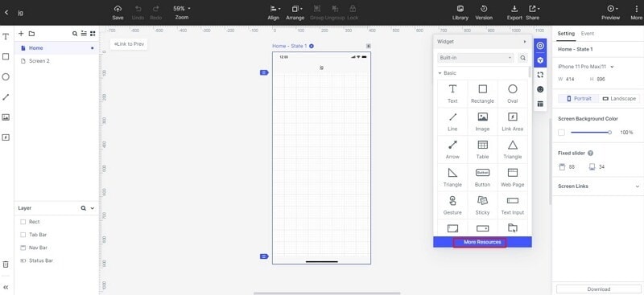Select the Text tool in left sidebar

(x=6, y=36)
